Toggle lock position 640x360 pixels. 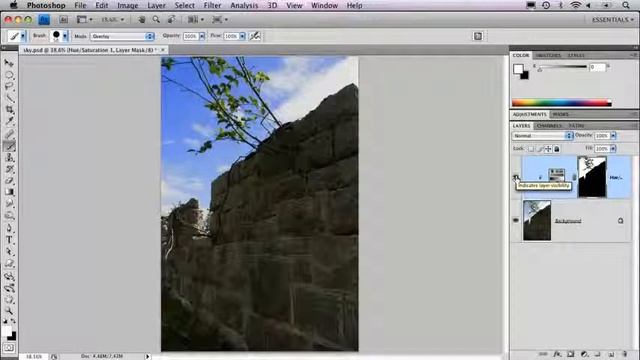click(x=548, y=149)
